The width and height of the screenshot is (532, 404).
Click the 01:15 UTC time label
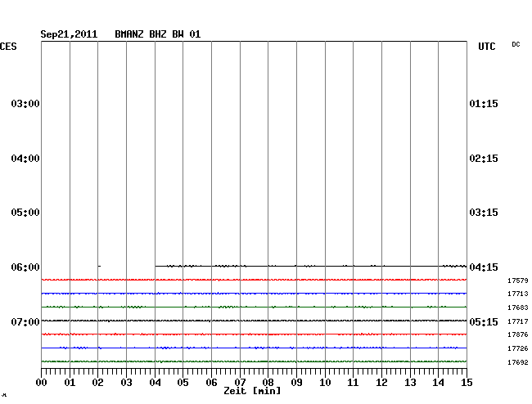pyautogui.click(x=484, y=103)
